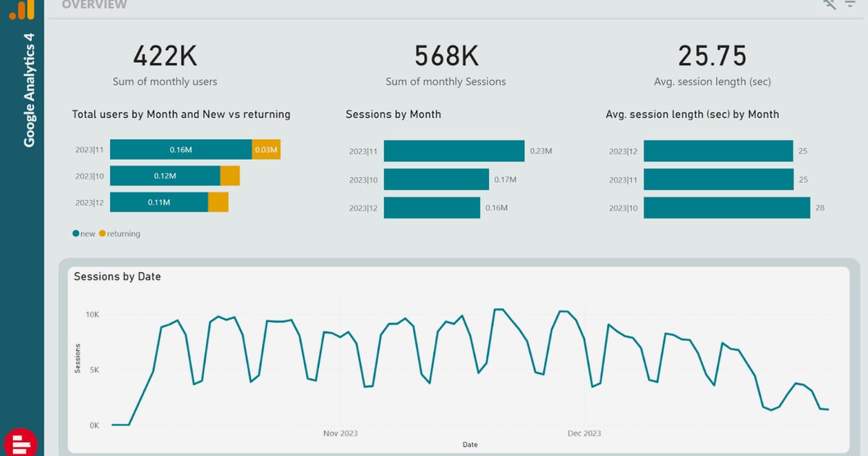Click the 0.23M data label
Image resolution: width=868 pixels, height=456 pixels.
(541, 151)
